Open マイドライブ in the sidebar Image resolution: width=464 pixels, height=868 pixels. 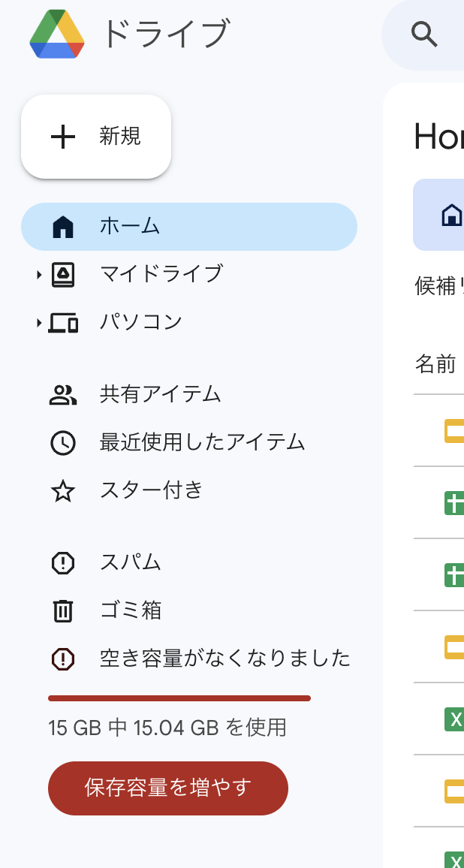click(161, 274)
